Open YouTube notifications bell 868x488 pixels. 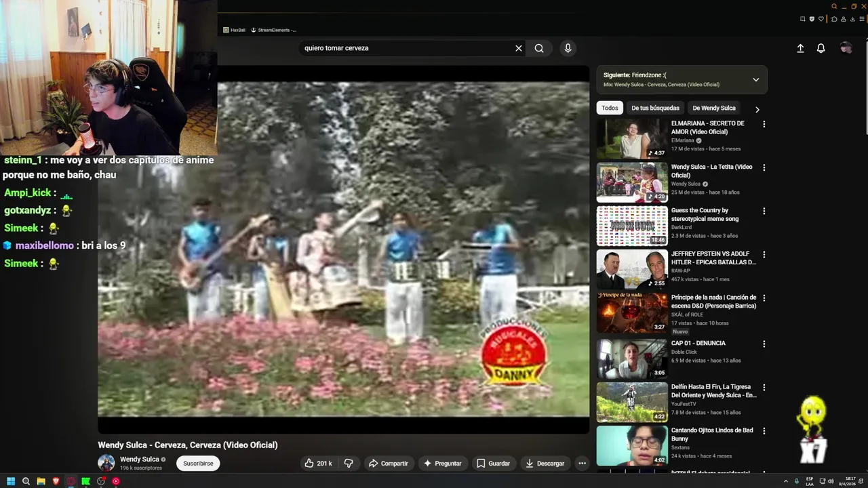coord(821,48)
